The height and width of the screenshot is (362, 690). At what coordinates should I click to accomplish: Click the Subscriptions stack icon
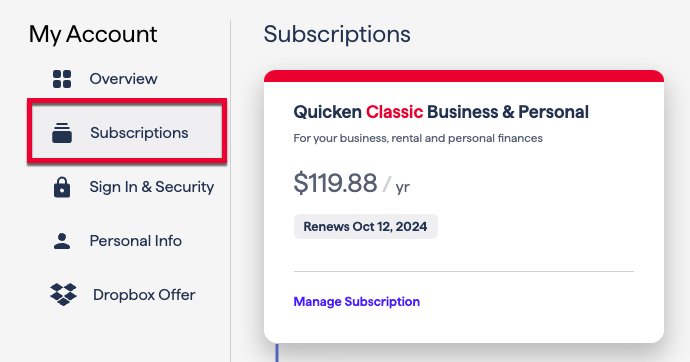62,133
